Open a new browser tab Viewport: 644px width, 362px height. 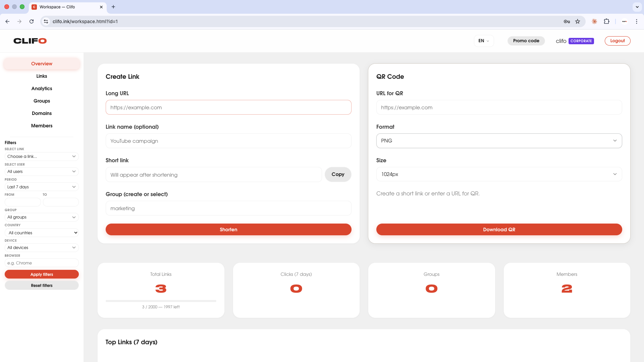[113, 7]
